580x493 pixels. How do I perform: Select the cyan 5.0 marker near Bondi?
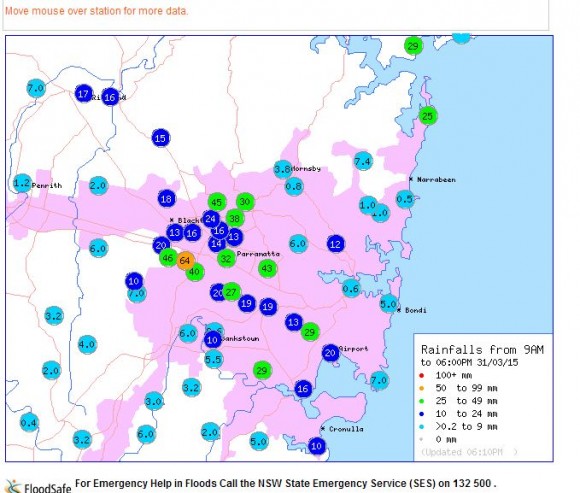pos(388,304)
